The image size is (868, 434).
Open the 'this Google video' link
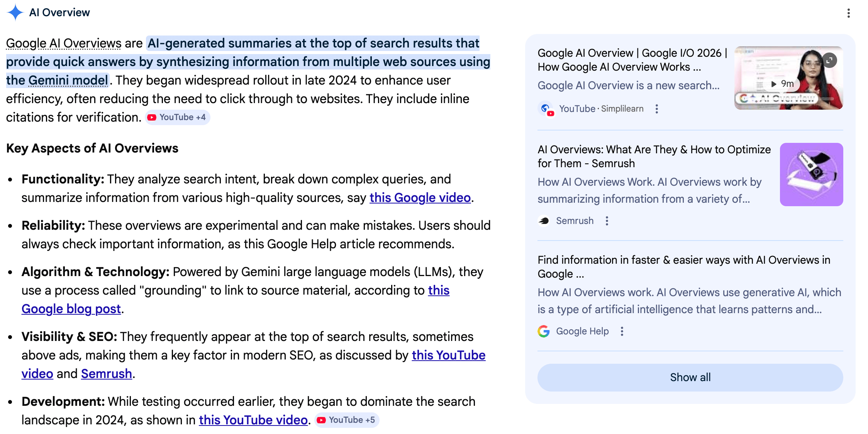coord(420,198)
